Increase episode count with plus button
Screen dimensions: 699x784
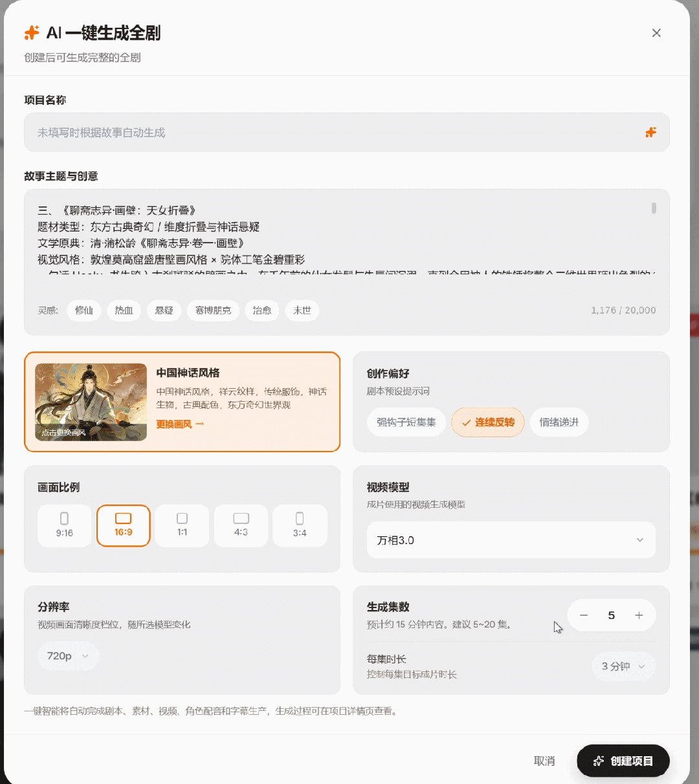pos(639,616)
